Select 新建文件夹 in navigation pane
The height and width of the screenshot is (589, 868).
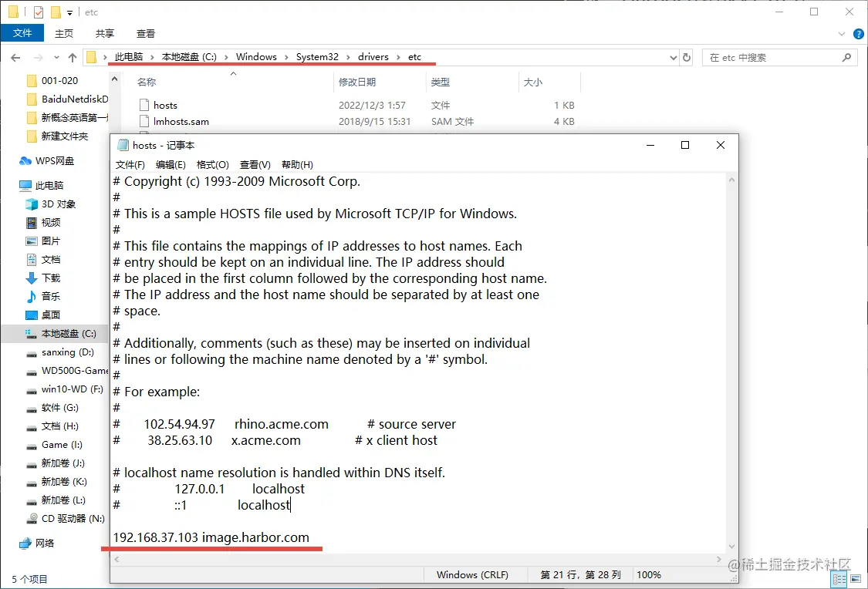[64, 136]
